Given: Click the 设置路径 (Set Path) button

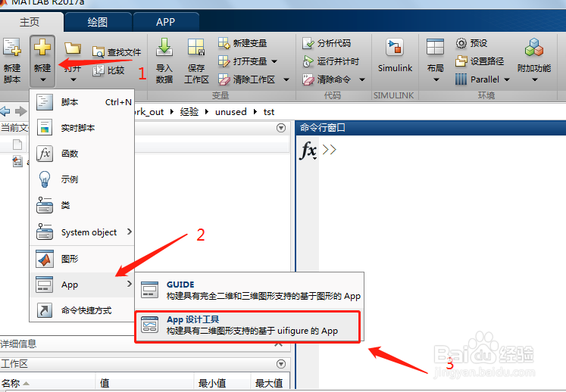Looking at the screenshot, I should click(480, 61).
